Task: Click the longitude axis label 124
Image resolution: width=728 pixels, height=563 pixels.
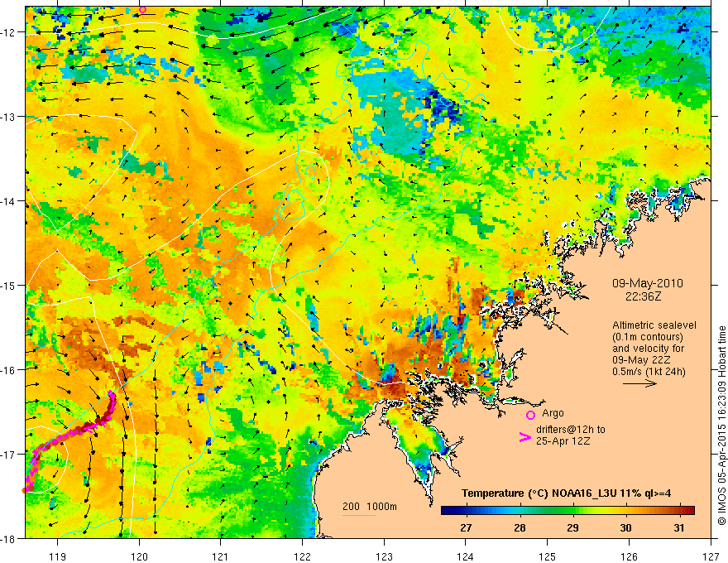Action: [466, 556]
